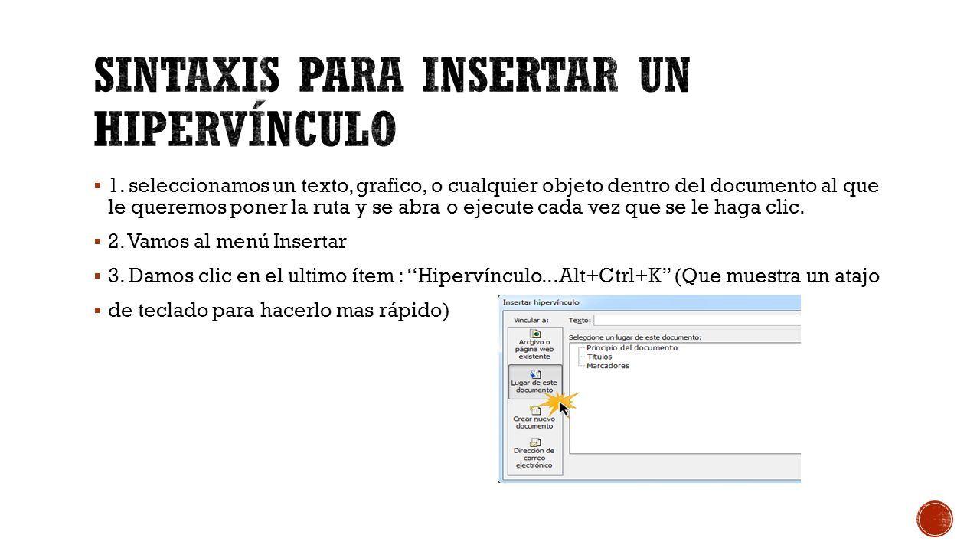Viewport: 980px width, 551px height.
Task: Click bullet starting '3. Damos clic en el ultimo ítem'
Action: pyautogui.click(x=494, y=276)
